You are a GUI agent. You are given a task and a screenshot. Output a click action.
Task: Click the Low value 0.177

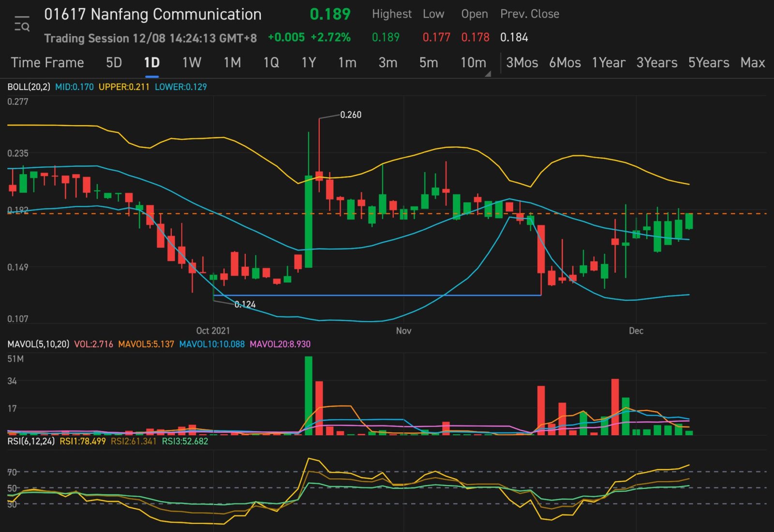click(x=436, y=38)
